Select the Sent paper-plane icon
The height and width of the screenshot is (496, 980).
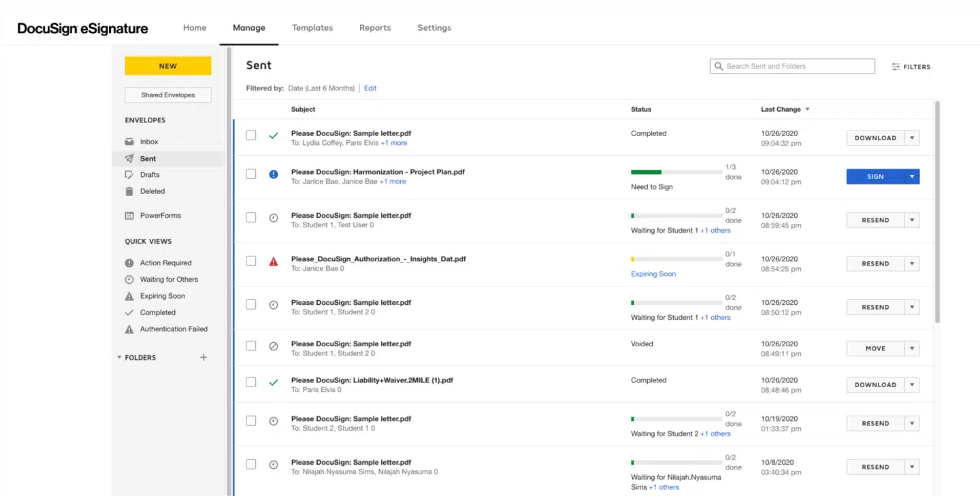pos(129,159)
